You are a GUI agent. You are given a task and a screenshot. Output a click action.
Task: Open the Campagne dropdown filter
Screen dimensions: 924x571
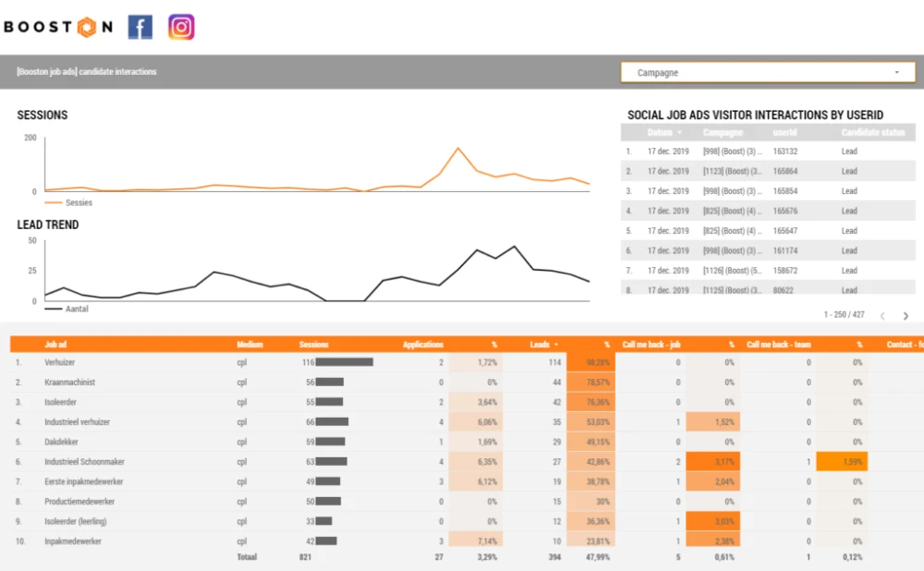[x=768, y=72]
